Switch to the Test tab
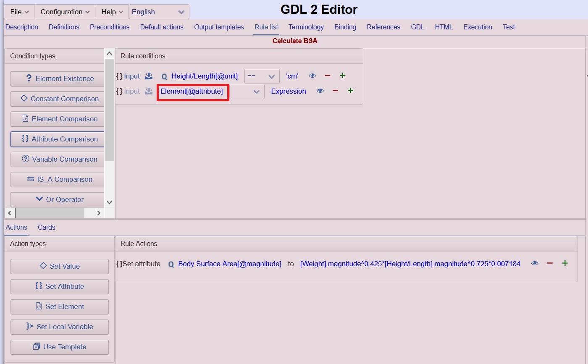The height and width of the screenshot is (364, 588). point(509,27)
